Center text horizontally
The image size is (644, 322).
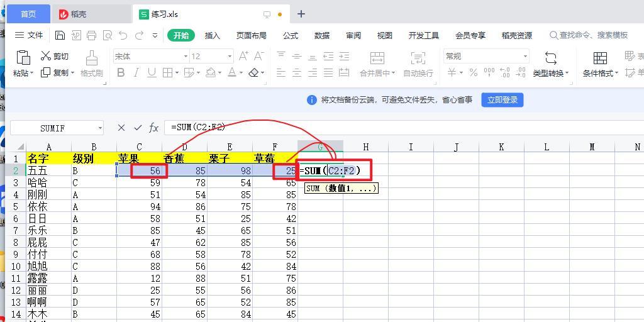297,73
